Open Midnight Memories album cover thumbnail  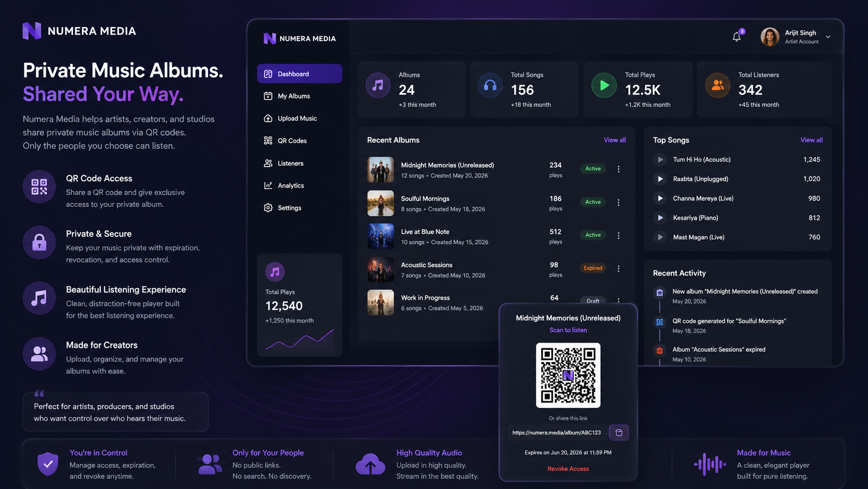[x=381, y=169]
